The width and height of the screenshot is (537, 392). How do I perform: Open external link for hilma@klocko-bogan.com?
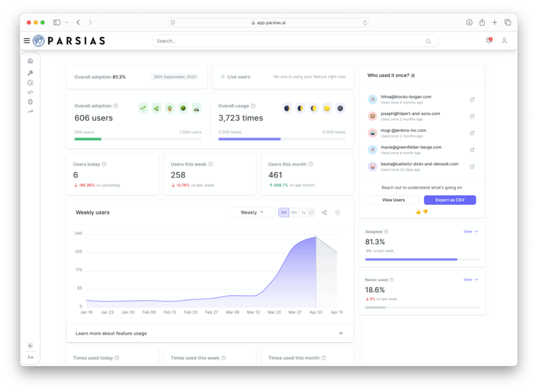point(472,100)
